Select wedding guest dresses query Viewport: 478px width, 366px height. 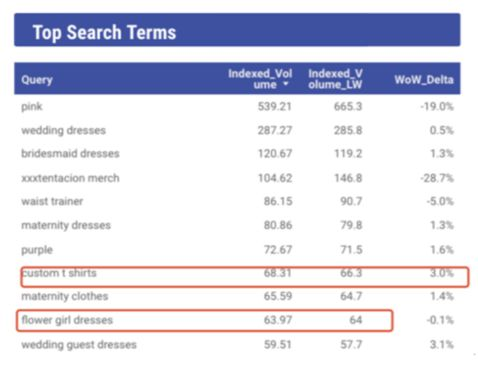click(x=79, y=344)
